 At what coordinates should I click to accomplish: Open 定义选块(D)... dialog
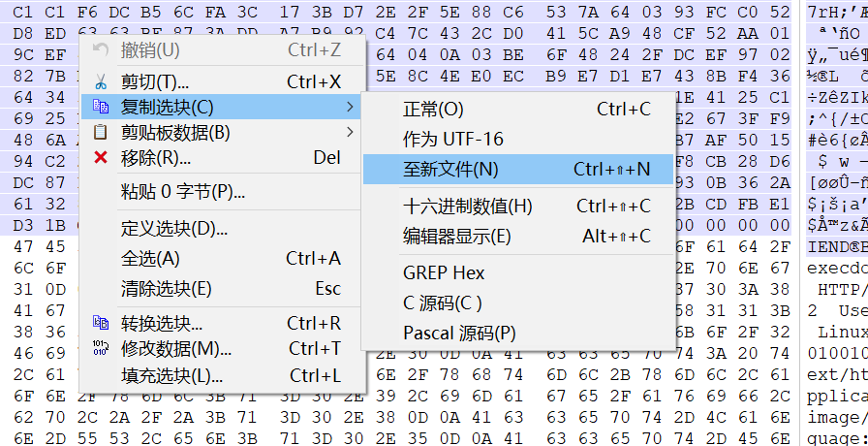tap(174, 229)
